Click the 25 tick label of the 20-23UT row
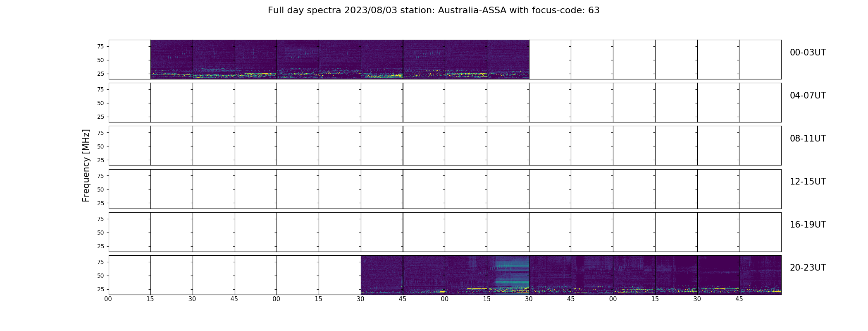The width and height of the screenshot is (868, 331). tap(100, 289)
